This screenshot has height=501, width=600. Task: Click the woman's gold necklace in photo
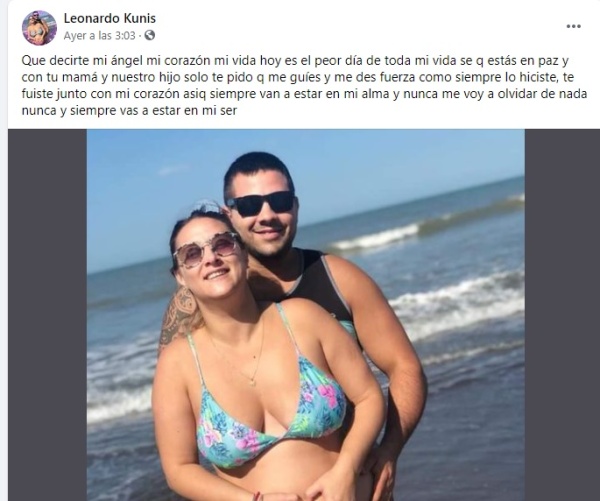[x=245, y=358]
